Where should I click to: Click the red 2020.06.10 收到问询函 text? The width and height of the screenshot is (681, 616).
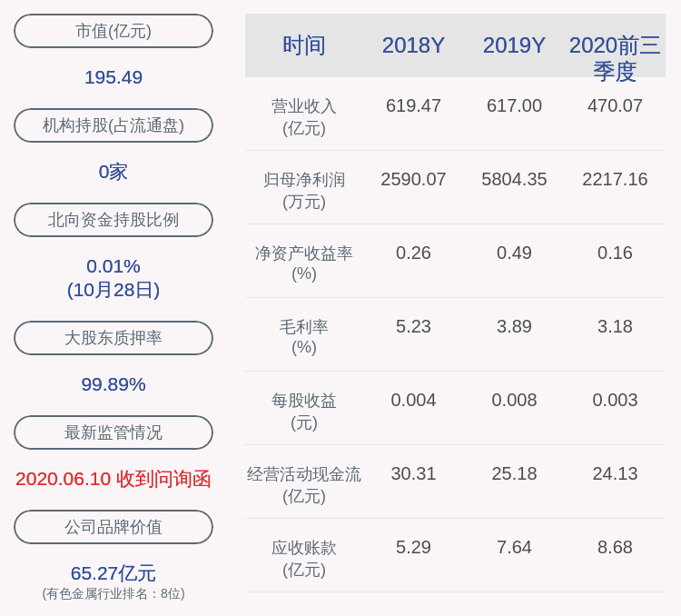tap(113, 479)
